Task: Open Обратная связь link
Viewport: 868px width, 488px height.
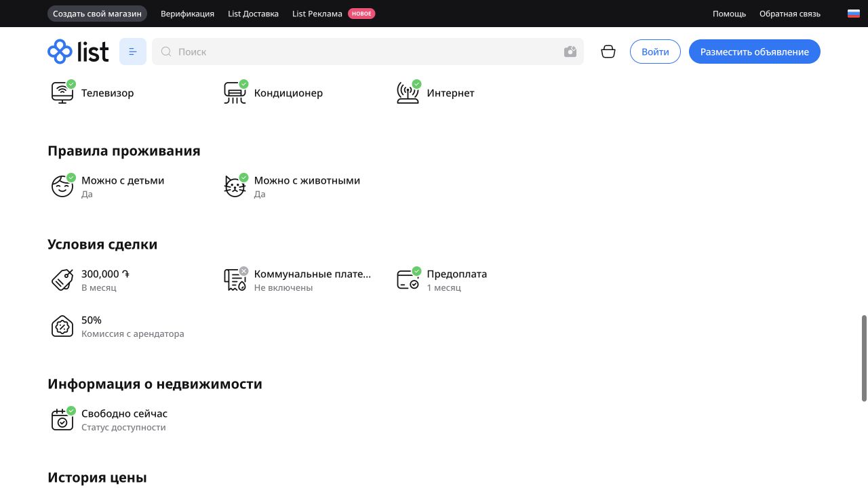Action: pyautogui.click(x=790, y=14)
